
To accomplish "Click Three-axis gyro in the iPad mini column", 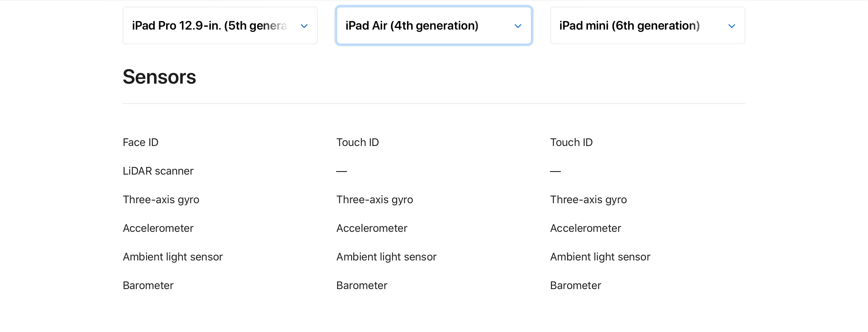I will coord(588,200).
